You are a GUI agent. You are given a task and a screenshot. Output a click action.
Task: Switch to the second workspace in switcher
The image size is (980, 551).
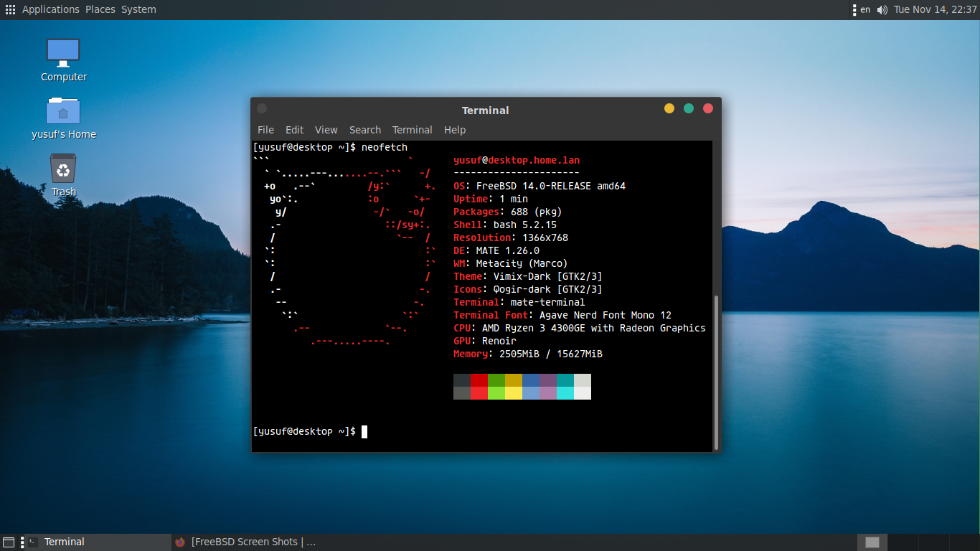(x=903, y=542)
